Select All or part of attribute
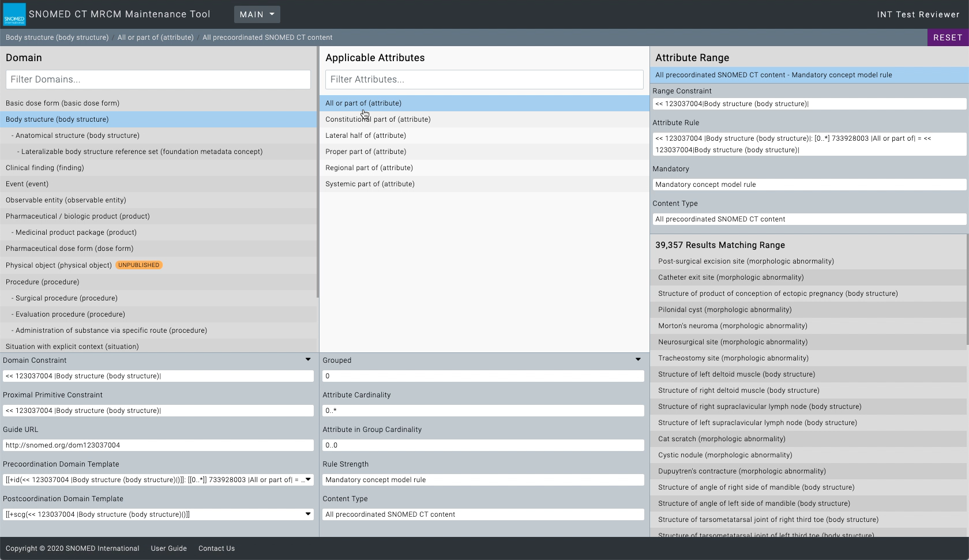 click(x=484, y=103)
